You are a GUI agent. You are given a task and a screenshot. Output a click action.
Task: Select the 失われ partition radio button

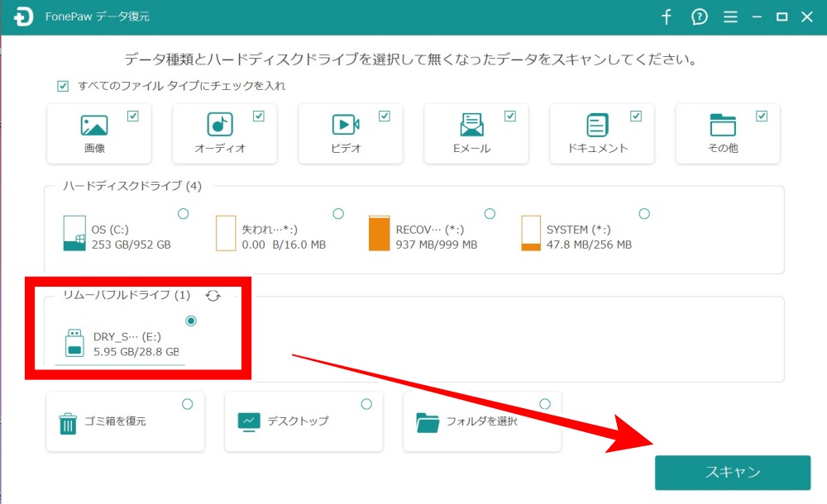[x=338, y=213]
